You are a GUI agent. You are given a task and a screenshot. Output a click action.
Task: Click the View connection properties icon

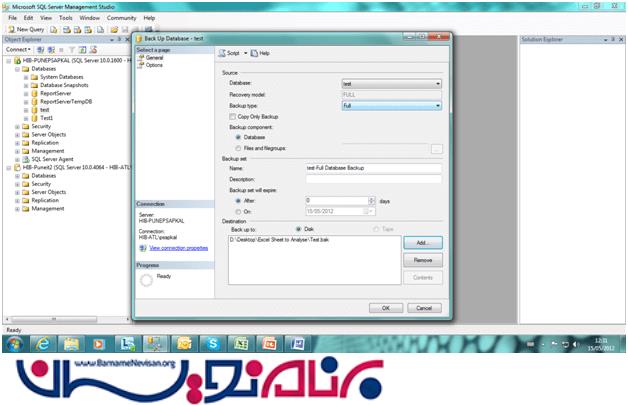point(143,248)
